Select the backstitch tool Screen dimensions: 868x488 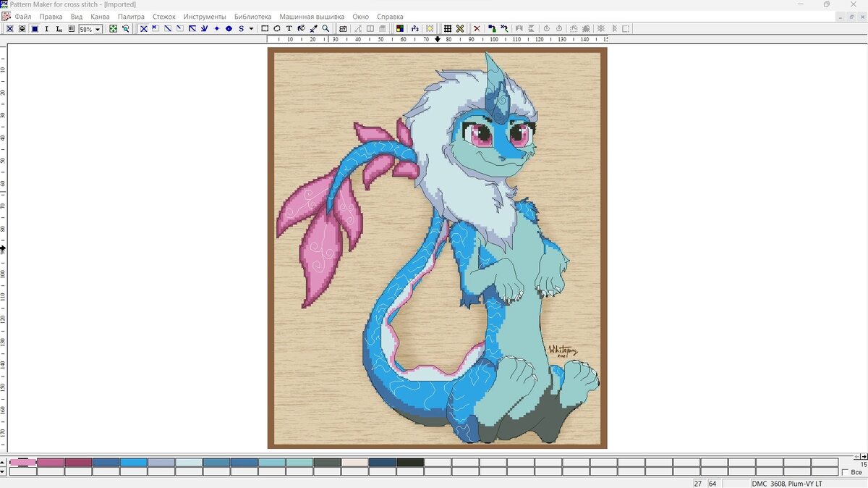coord(192,29)
